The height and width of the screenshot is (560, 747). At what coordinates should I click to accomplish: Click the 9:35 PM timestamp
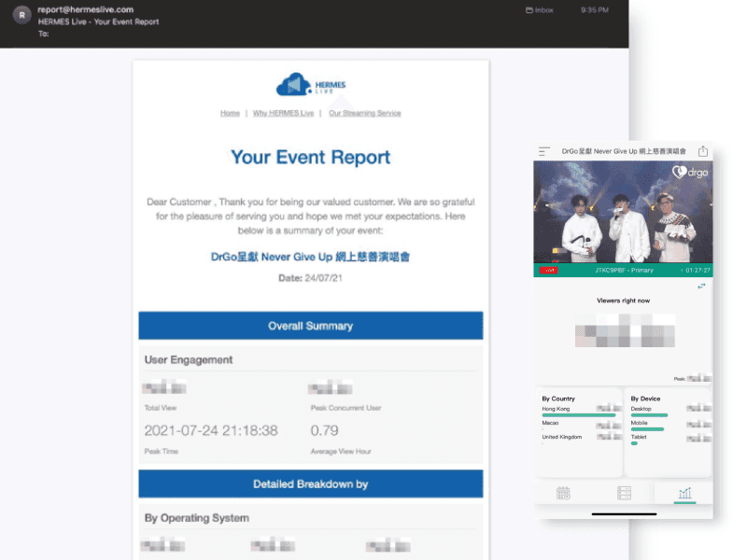(x=595, y=10)
